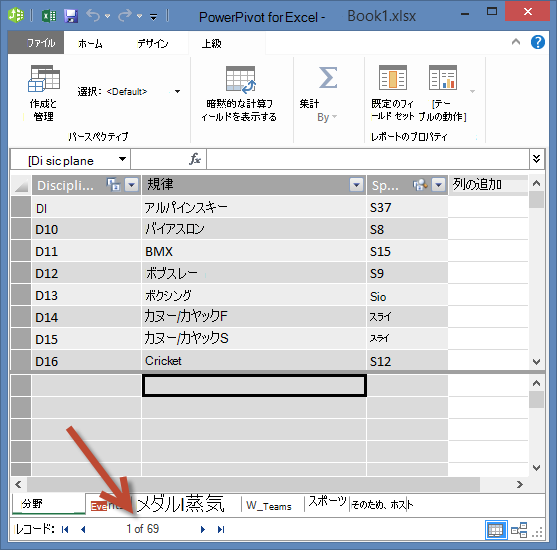
Task: Open the name box dropdown arrow
Action: (x=123, y=159)
